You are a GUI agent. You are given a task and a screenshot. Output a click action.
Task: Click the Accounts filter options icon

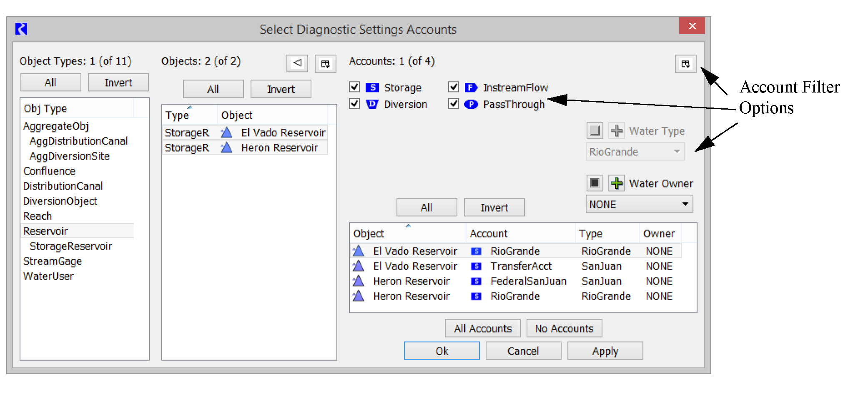click(x=685, y=64)
